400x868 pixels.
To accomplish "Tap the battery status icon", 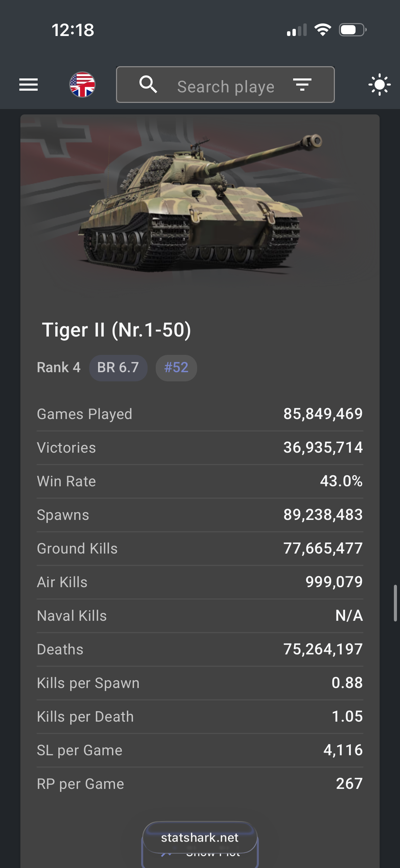I will point(353,30).
